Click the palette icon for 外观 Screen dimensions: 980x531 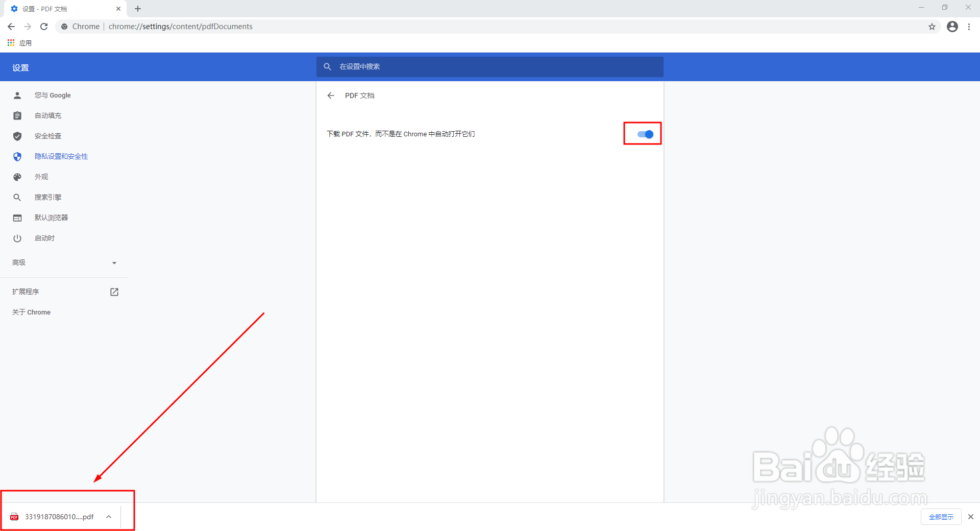coord(17,177)
